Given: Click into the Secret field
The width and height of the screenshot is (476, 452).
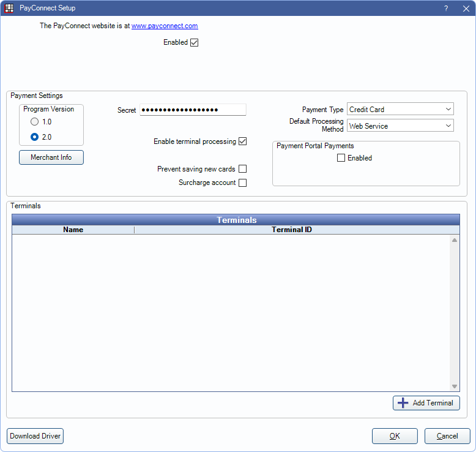Looking at the screenshot, I should (193, 110).
